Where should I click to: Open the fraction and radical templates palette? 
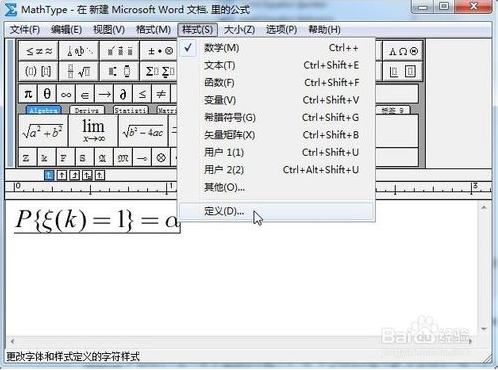[79, 71]
